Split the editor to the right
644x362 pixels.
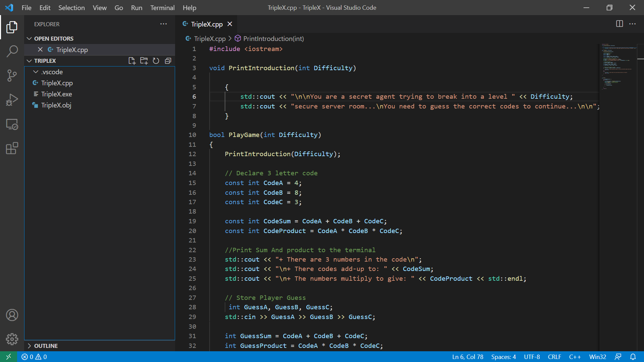[620, 24]
